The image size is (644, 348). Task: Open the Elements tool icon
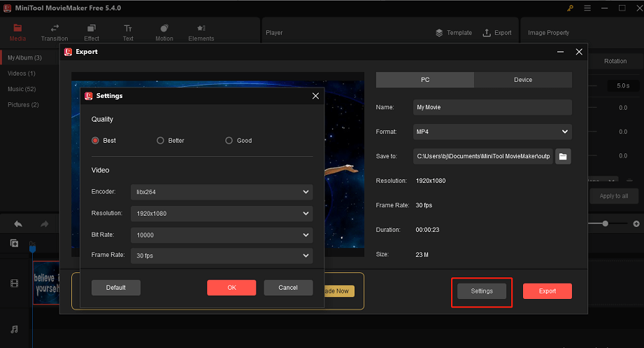pyautogui.click(x=201, y=28)
